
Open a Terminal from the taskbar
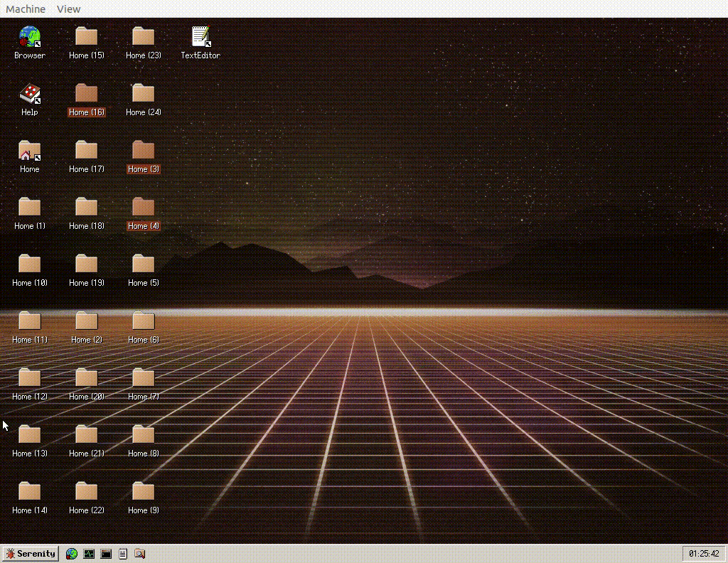coord(105,554)
